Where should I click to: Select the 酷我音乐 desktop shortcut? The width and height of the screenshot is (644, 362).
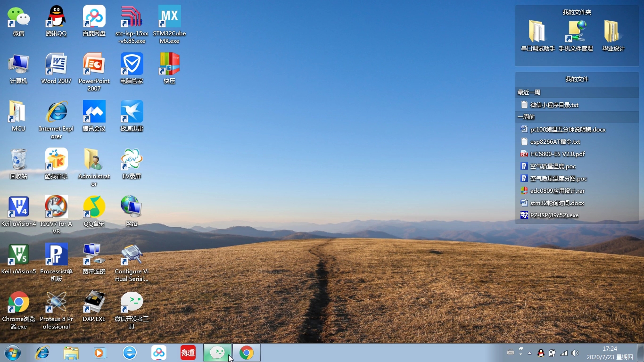56,164
